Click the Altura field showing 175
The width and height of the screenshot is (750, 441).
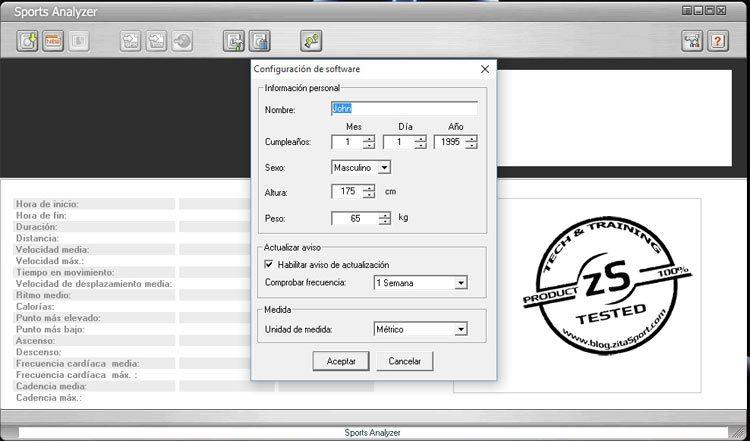tap(347, 191)
